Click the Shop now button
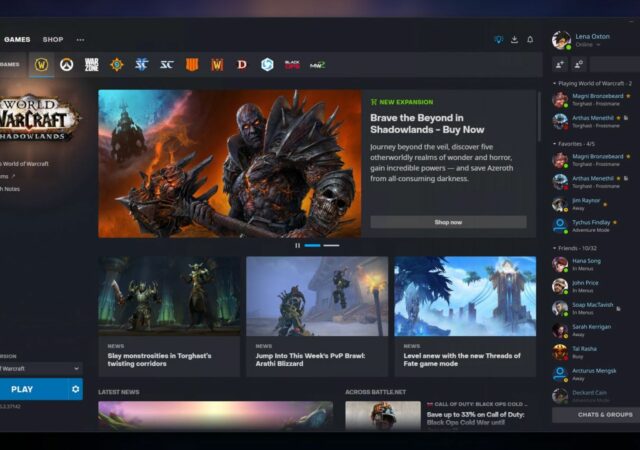The image size is (640, 450). (x=448, y=222)
